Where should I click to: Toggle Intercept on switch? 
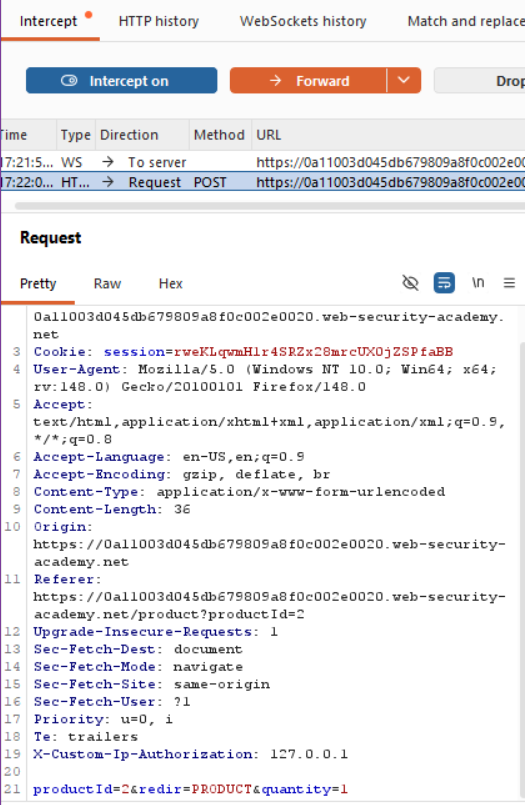pyautogui.click(x=122, y=81)
